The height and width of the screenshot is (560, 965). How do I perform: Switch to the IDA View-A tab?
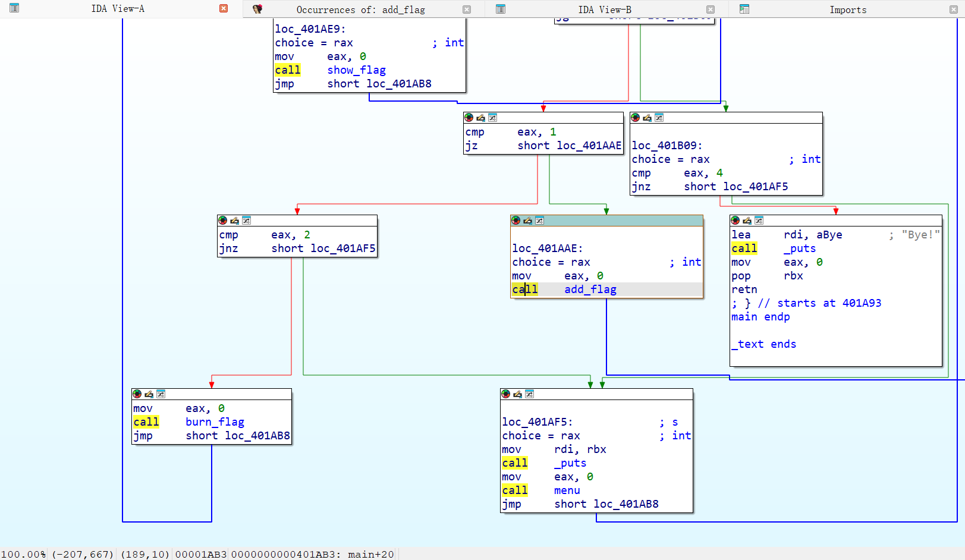coord(118,9)
